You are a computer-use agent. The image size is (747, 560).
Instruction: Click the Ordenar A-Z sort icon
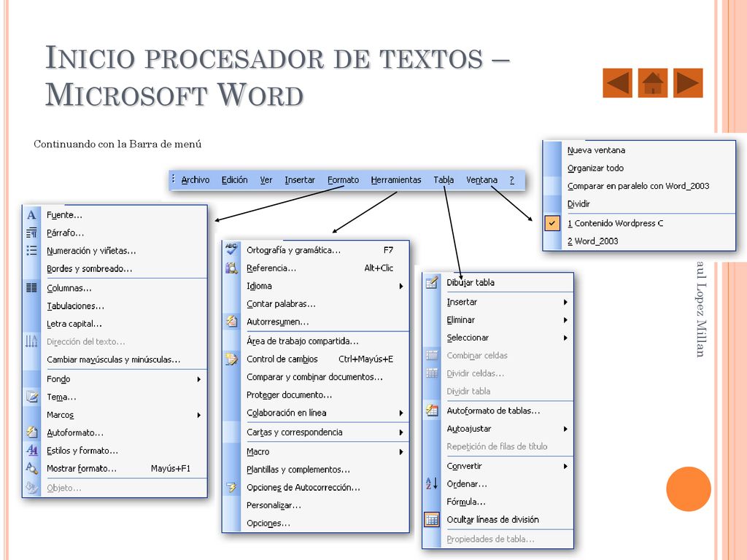(432, 483)
